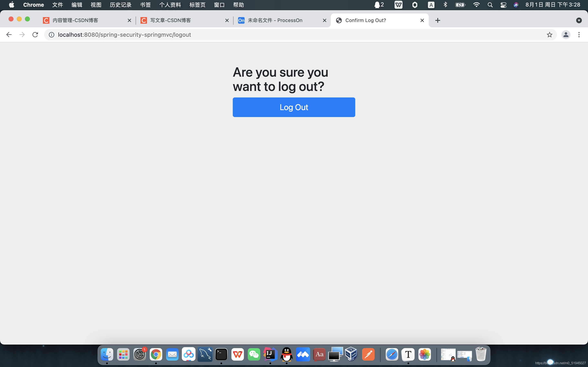Reload the current page
The width and height of the screenshot is (588, 367).
(x=35, y=35)
